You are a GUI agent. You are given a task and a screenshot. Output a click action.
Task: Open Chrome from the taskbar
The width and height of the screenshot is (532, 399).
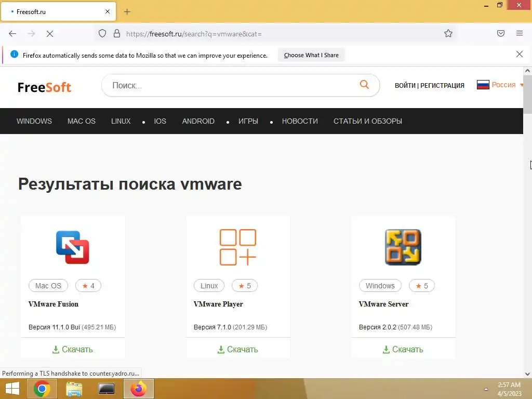click(x=42, y=389)
